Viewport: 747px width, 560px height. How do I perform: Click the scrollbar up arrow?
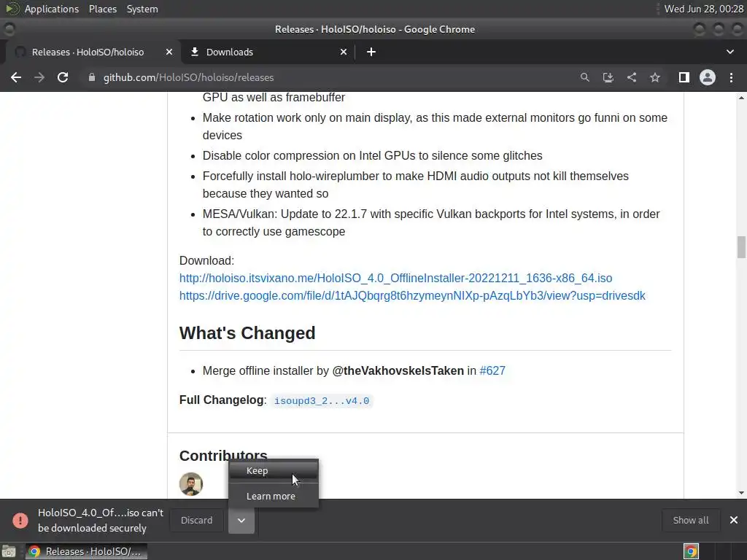(x=741, y=98)
